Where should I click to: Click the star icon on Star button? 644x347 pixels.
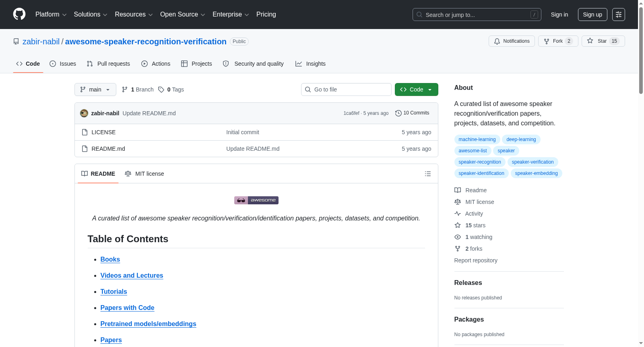point(590,41)
